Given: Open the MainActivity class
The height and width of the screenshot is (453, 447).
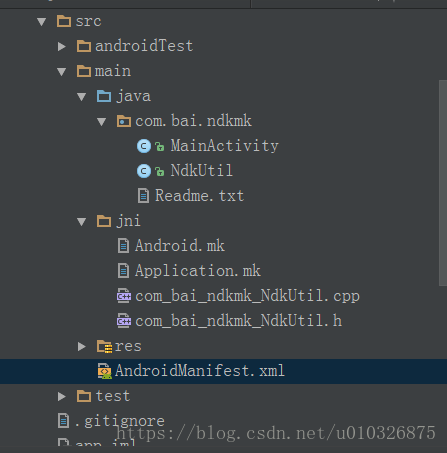Looking at the screenshot, I should click(x=224, y=146).
